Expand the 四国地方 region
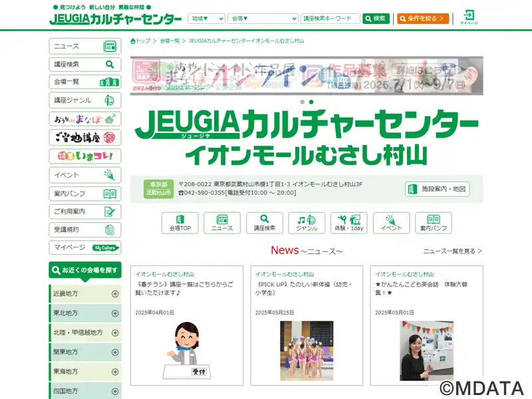 [x=85, y=391]
